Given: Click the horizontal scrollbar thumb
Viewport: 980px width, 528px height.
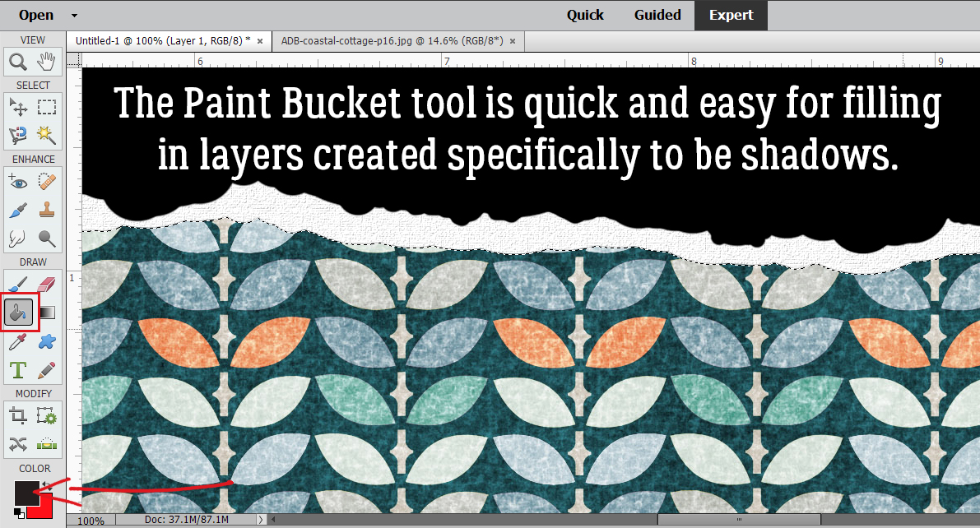Looking at the screenshot, I should click(x=739, y=520).
